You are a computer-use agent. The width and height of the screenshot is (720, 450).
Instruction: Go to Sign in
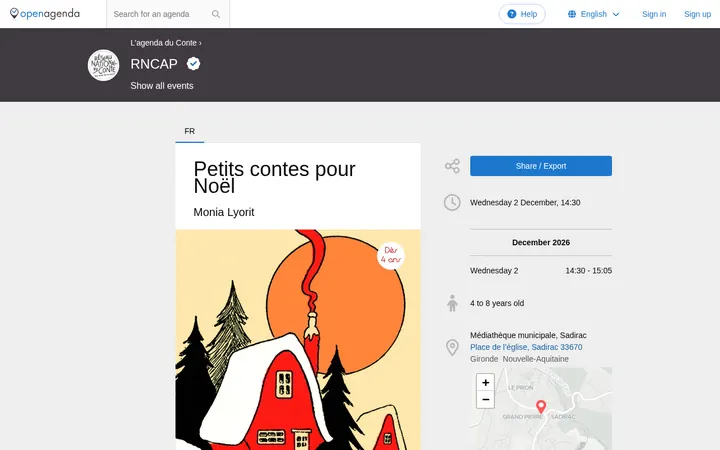point(654,14)
